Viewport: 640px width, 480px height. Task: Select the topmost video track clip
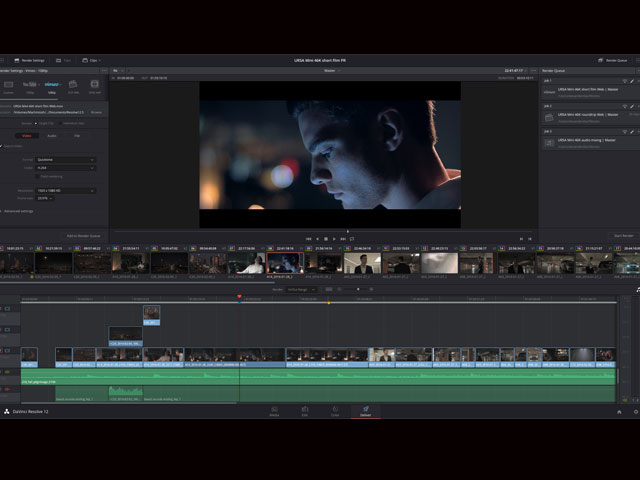[151, 315]
